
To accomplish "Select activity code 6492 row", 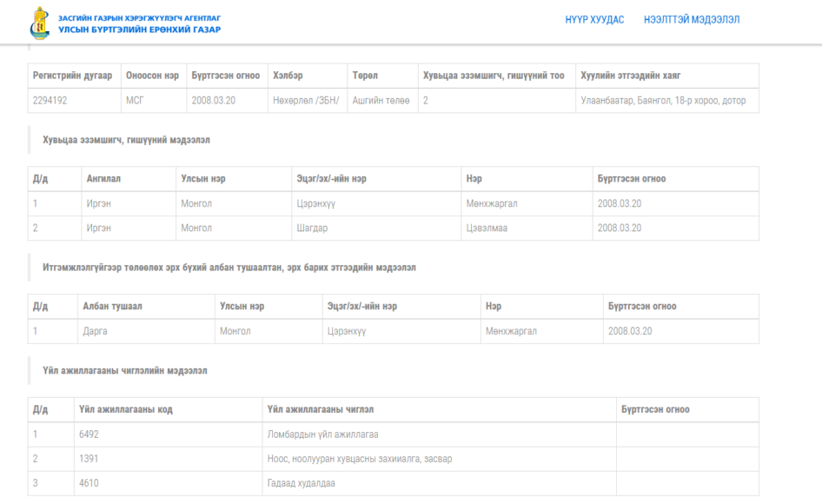I will pyautogui.click(x=393, y=434).
